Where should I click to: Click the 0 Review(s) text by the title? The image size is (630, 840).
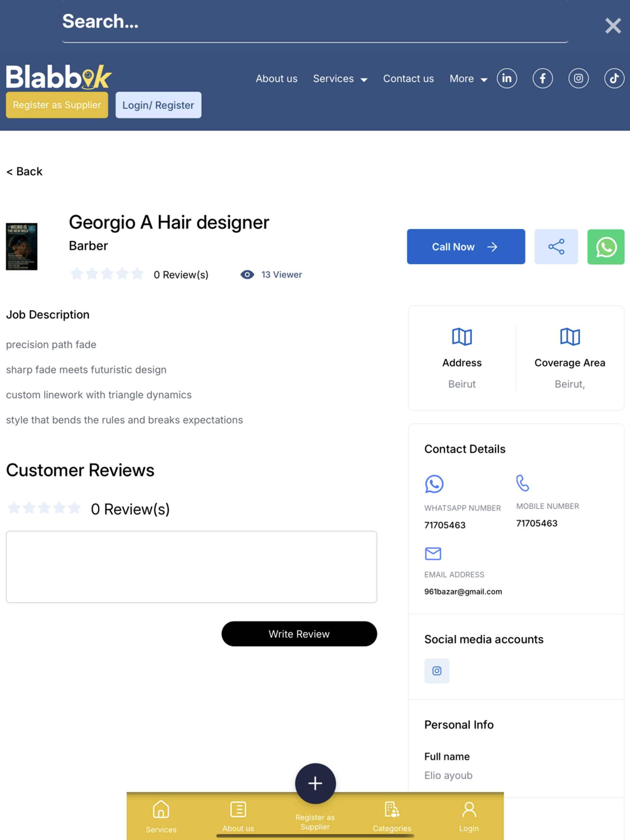[181, 275]
